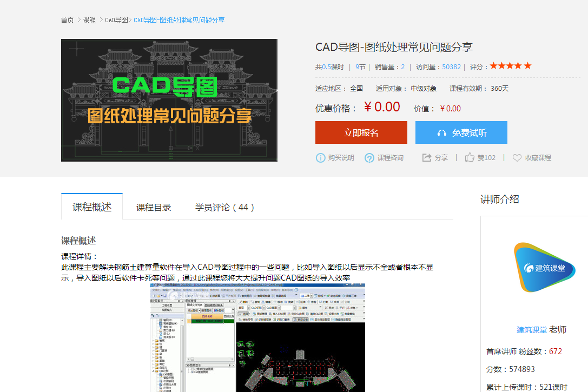
Task: Click the heart 收藏课程 icon
Action: pyautogui.click(x=517, y=158)
